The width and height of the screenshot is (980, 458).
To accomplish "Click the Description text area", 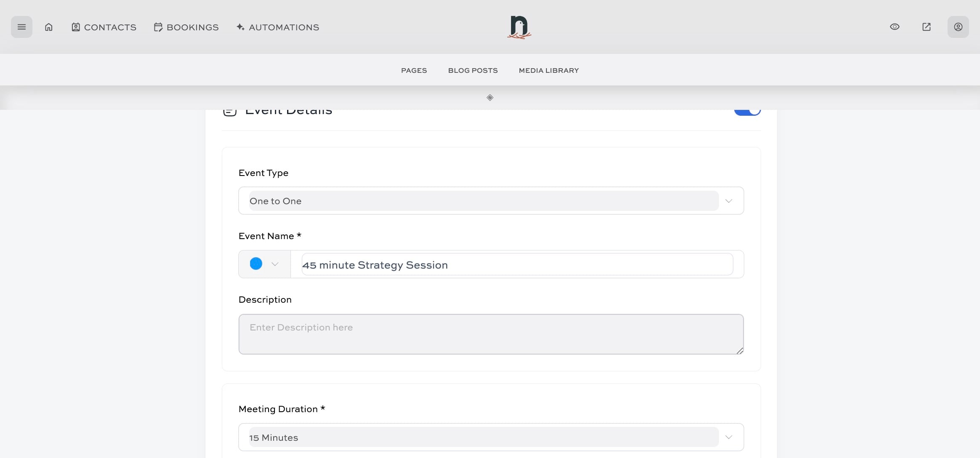I will [490, 334].
